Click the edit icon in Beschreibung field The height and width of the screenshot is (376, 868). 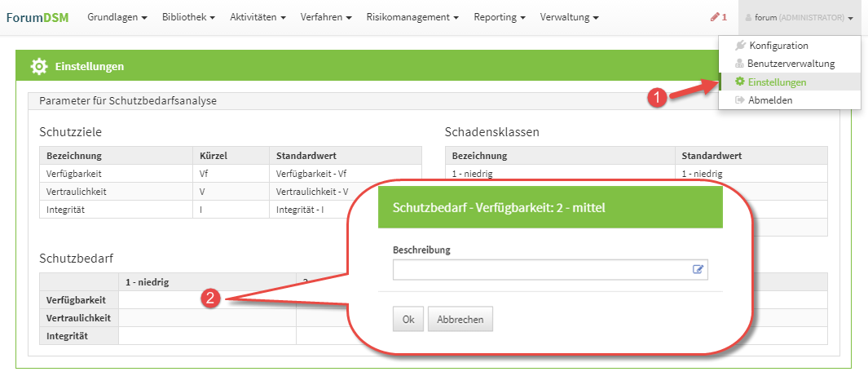(698, 270)
